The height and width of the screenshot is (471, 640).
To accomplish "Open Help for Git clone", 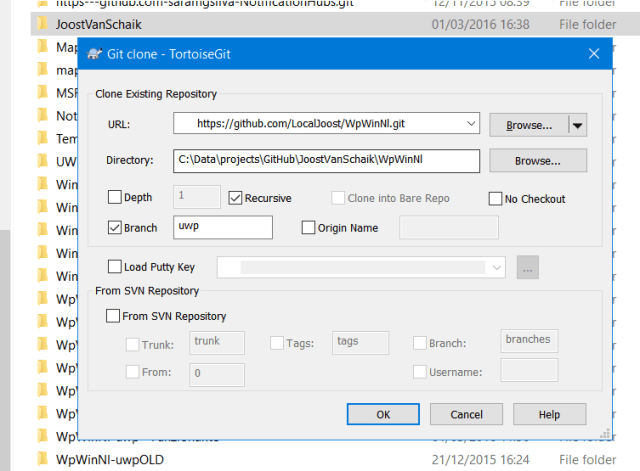I will coord(549,414).
